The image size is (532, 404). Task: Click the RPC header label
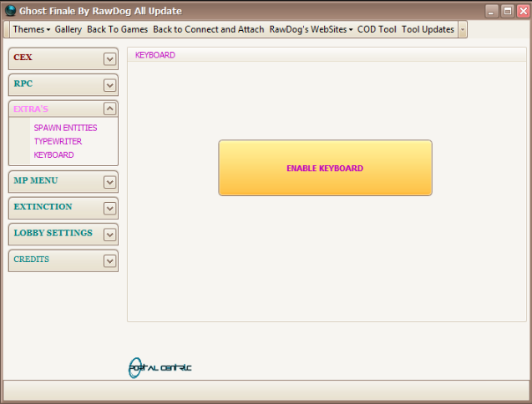click(23, 83)
